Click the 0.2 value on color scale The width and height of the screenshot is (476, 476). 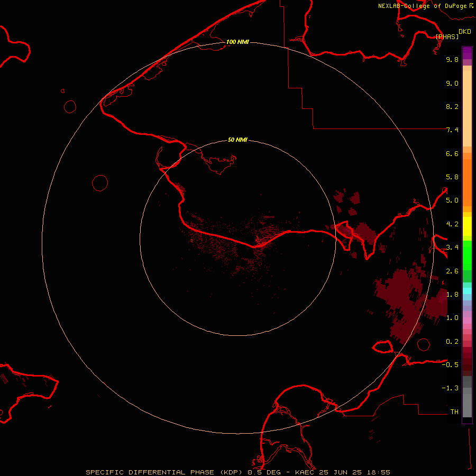(452, 342)
